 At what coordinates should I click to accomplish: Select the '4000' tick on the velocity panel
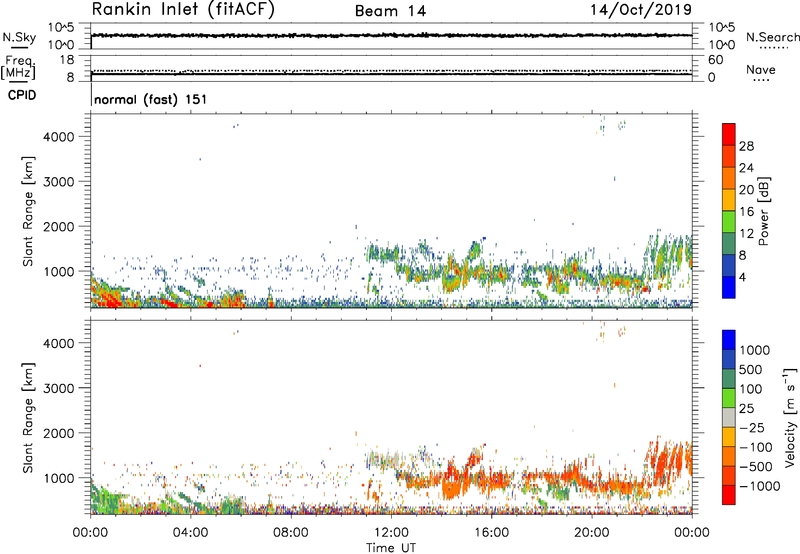(x=58, y=343)
